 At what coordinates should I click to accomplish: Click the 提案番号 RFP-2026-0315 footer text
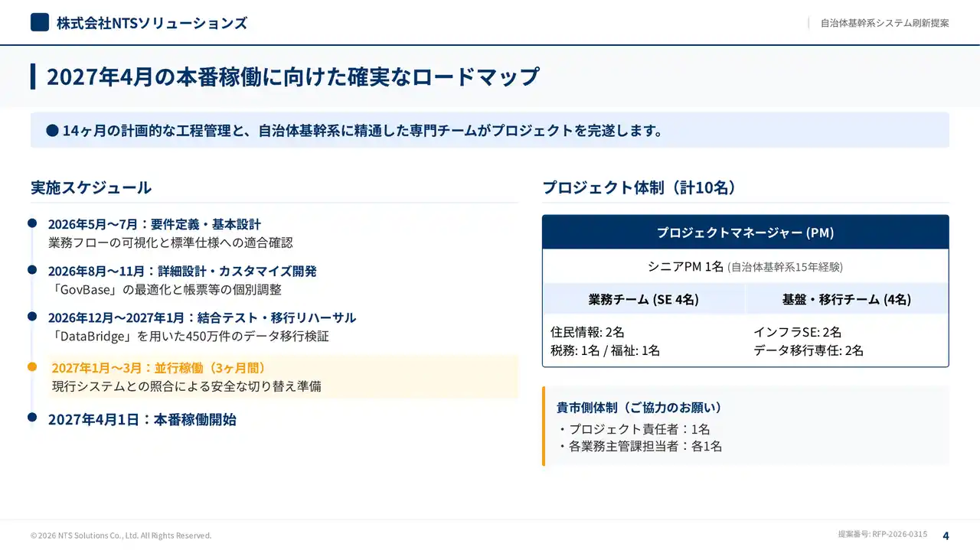[x=882, y=534]
